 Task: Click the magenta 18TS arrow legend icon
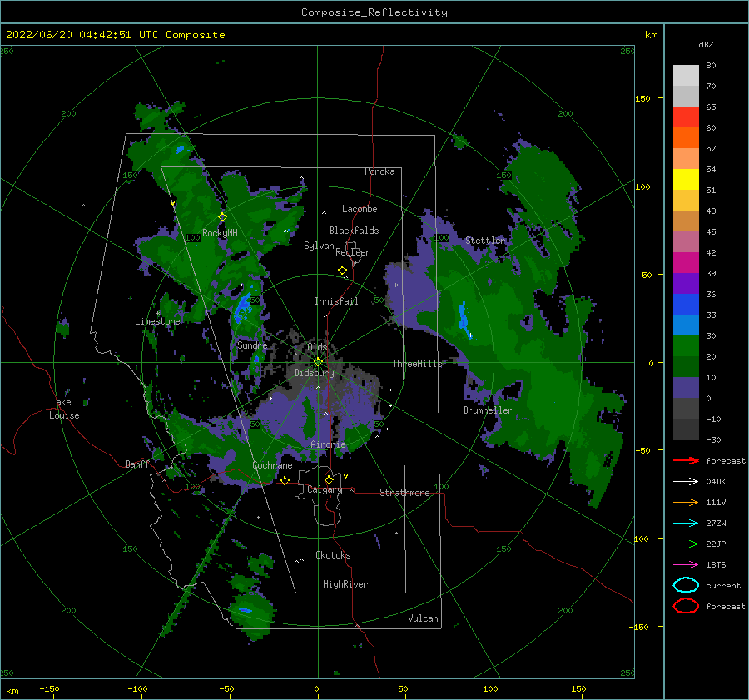[x=686, y=565]
